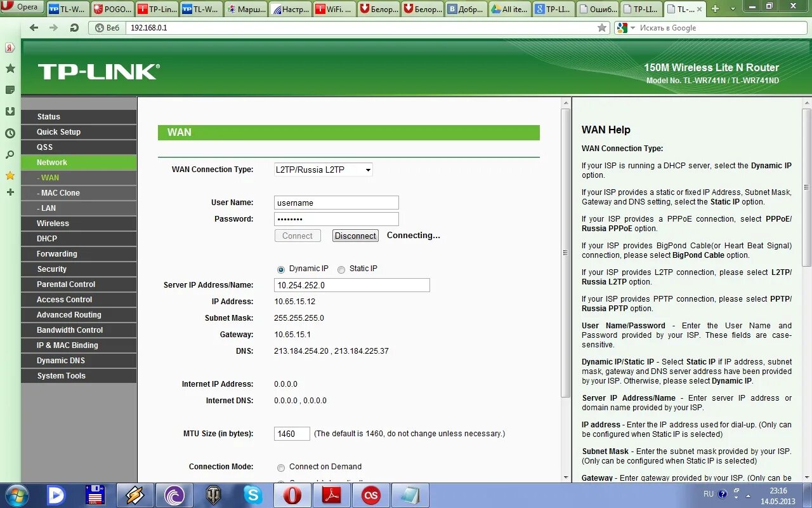Open the Yandex panel in Opera sidebar
Image resolution: width=812 pixels, height=508 pixels.
[10, 48]
